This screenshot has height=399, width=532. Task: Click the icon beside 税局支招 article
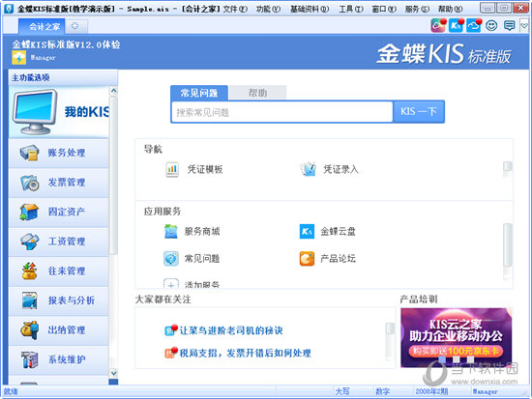pos(170,353)
